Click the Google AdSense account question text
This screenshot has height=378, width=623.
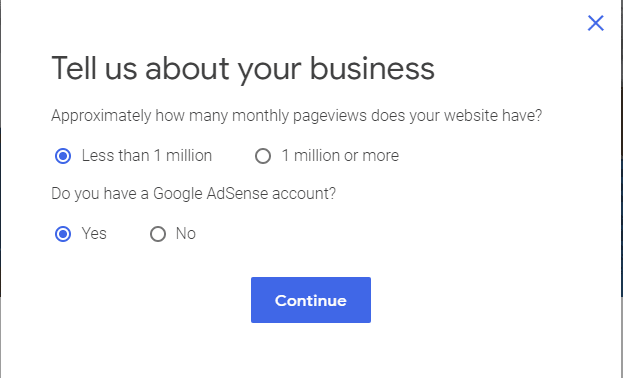(x=193, y=194)
